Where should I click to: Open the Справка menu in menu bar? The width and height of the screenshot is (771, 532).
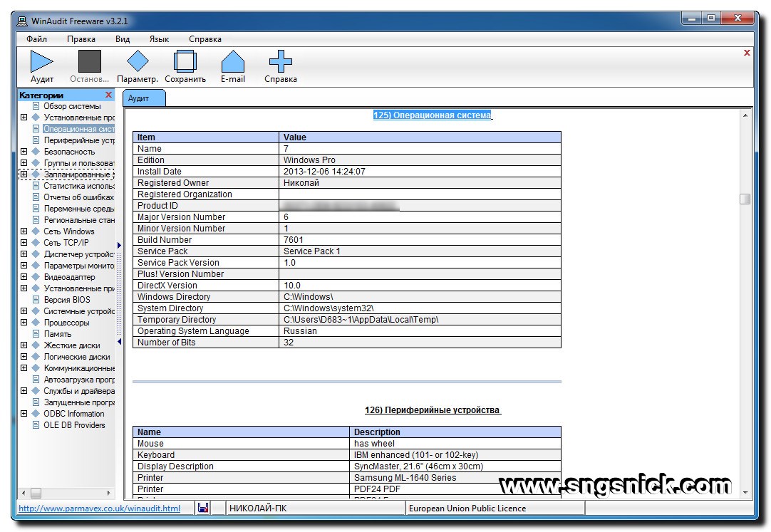pos(205,38)
